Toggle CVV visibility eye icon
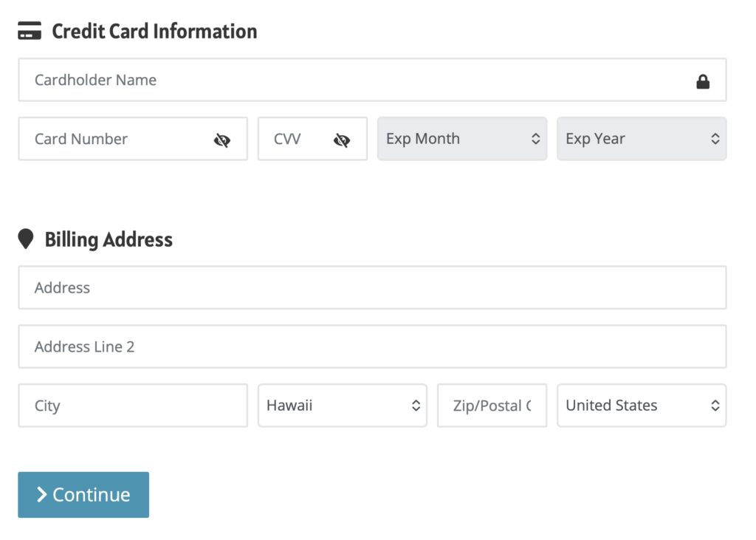 pos(341,140)
